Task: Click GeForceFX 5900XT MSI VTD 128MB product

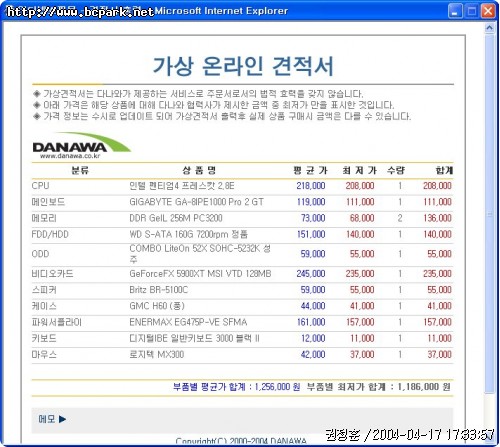Action: pyautogui.click(x=200, y=274)
